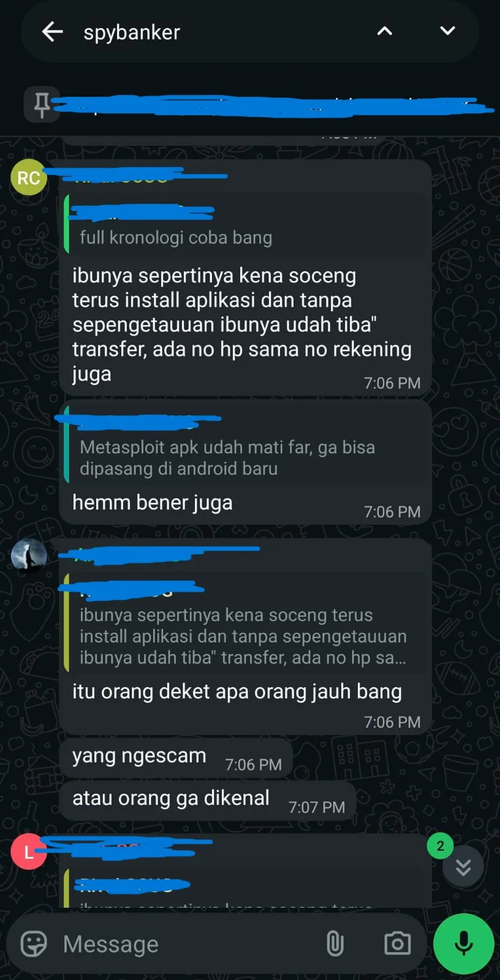The width and height of the screenshot is (500, 980).
Task: Open the RC avatar profile
Action: (x=29, y=178)
